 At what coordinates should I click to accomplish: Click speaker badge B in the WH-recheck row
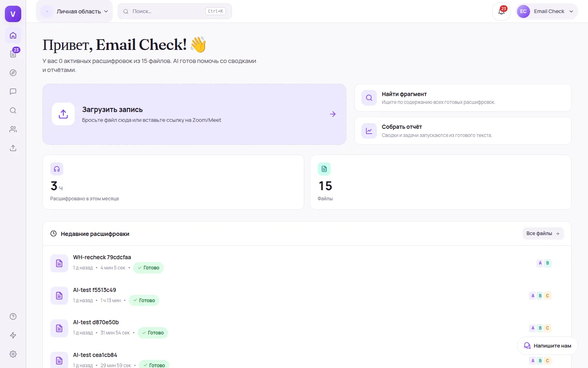pyautogui.click(x=548, y=263)
